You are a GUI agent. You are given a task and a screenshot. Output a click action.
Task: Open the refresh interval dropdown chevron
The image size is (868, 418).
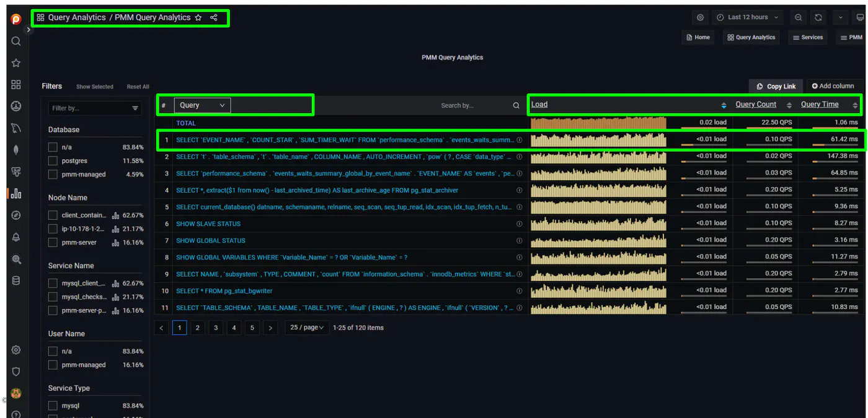841,17
